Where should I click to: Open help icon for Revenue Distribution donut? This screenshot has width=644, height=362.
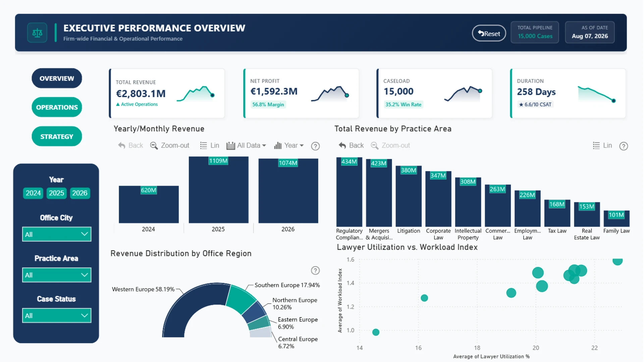(x=315, y=270)
